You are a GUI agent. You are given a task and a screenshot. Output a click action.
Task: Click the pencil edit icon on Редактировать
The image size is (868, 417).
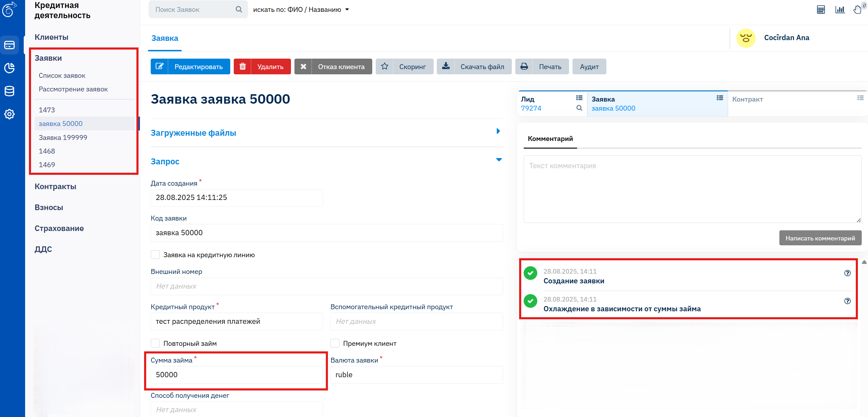pyautogui.click(x=159, y=66)
